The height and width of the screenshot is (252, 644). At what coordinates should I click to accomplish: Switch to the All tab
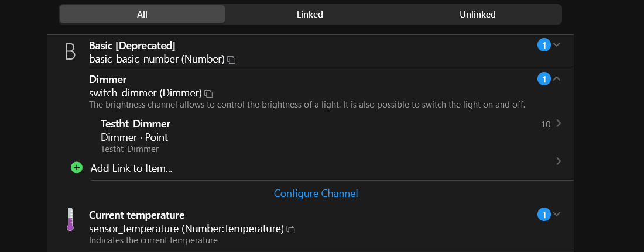(x=142, y=15)
